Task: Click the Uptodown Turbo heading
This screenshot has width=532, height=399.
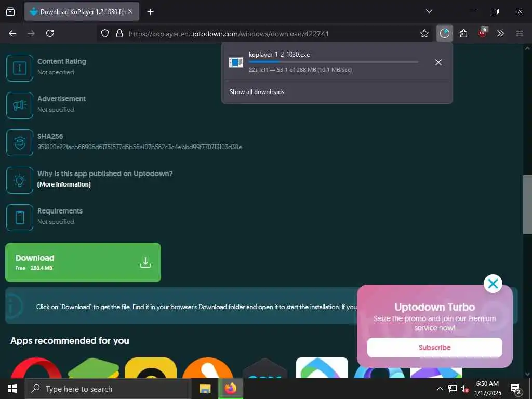Action: [435, 307]
